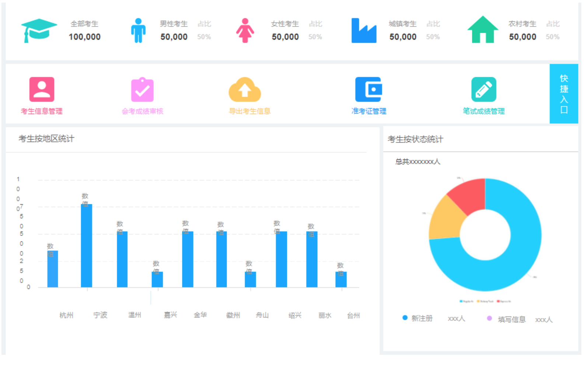Click the blue factory icon for 城镇考生
This screenshot has height=371, width=588.
point(364,31)
